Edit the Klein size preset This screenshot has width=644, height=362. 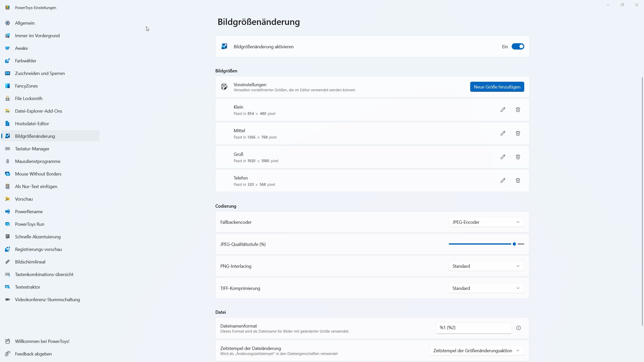click(503, 110)
